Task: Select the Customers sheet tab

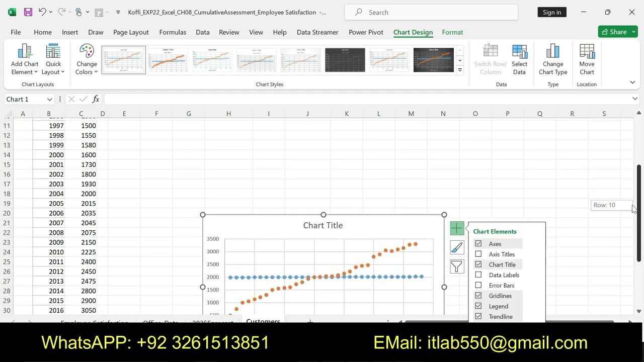Action: pyautogui.click(x=263, y=320)
